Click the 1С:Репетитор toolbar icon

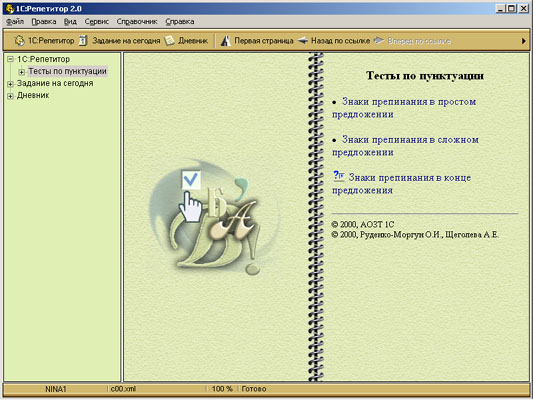coord(19,41)
